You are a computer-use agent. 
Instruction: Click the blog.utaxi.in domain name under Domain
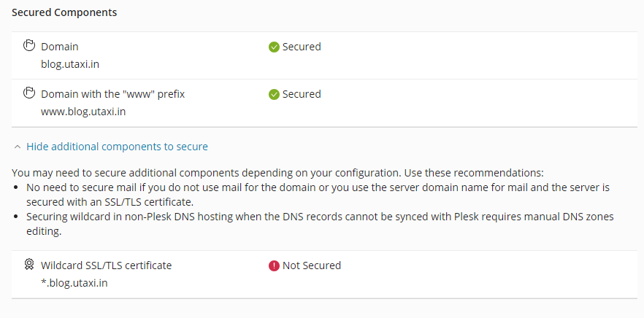[70, 64]
